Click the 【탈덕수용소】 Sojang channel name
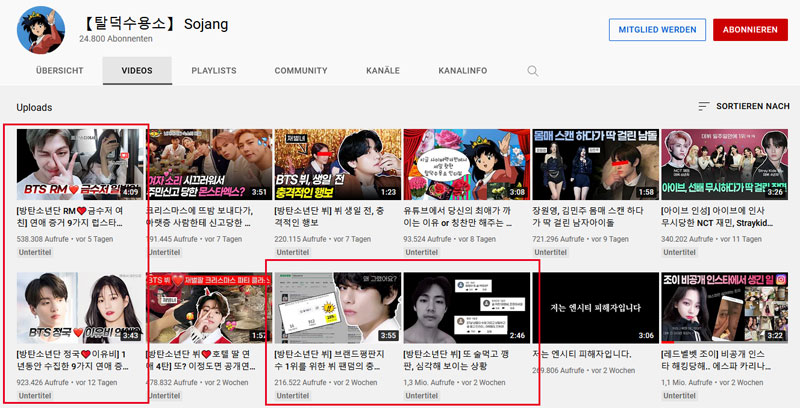This screenshot has height=408, width=800. (x=155, y=23)
